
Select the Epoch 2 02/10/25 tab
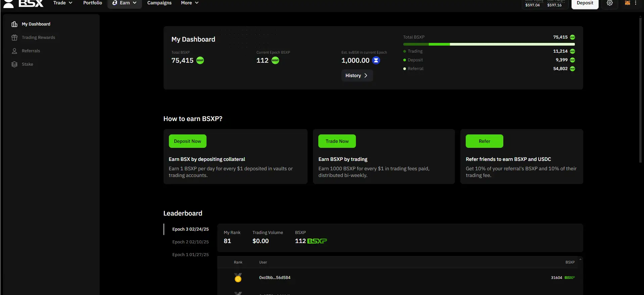[190, 242]
